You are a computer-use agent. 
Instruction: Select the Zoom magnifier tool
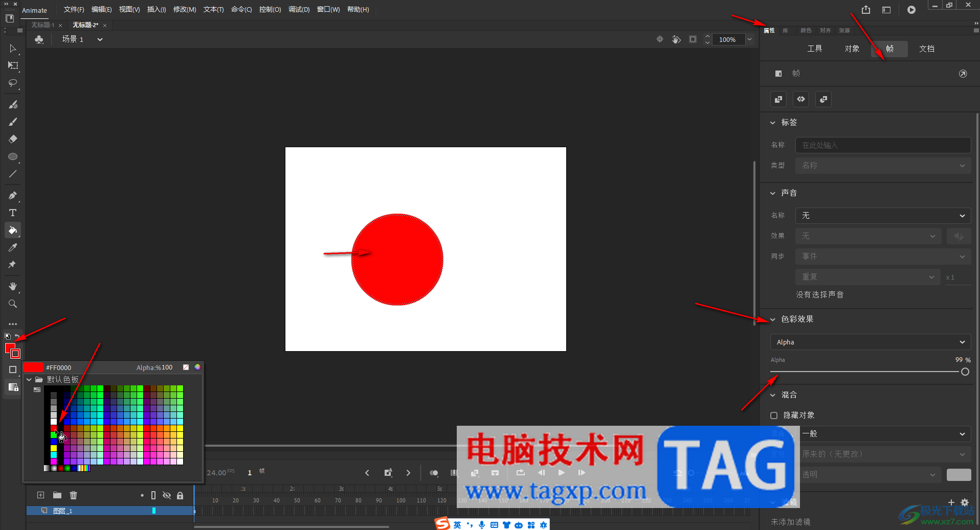[x=13, y=304]
